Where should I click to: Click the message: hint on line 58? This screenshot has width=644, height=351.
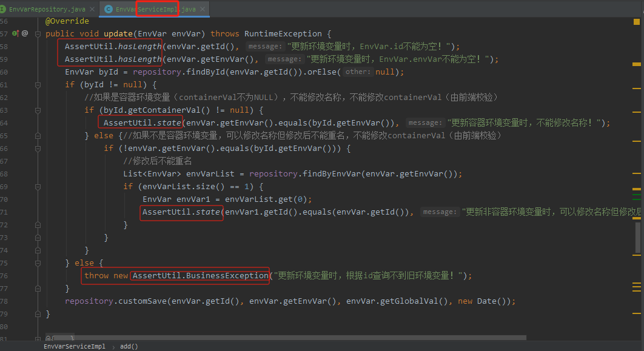[266, 47]
